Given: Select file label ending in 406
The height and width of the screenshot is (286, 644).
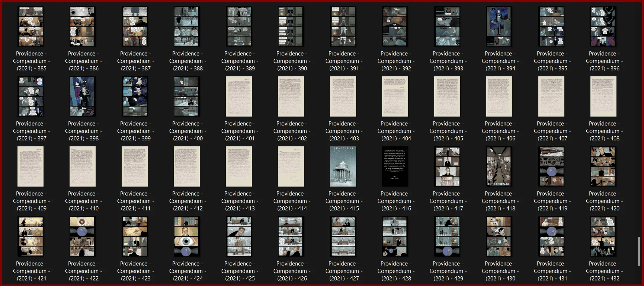Looking at the screenshot, I should click(x=500, y=131).
